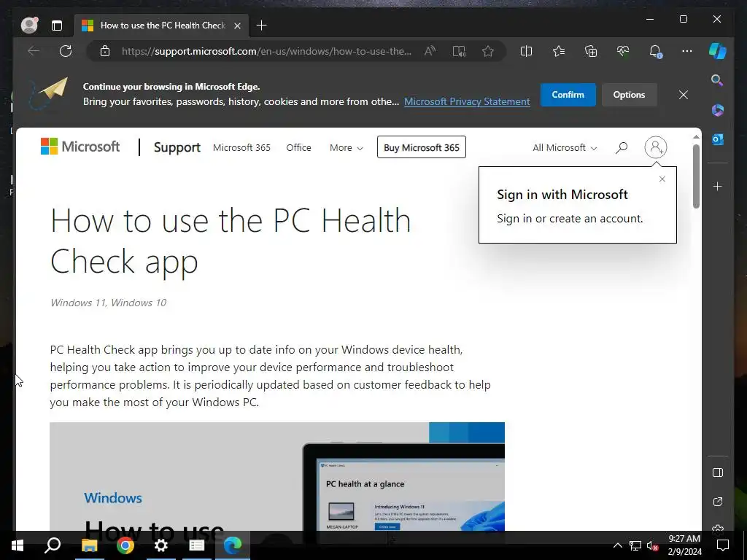Open split screen icon in toolbar
747x560 pixels.
click(526, 51)
